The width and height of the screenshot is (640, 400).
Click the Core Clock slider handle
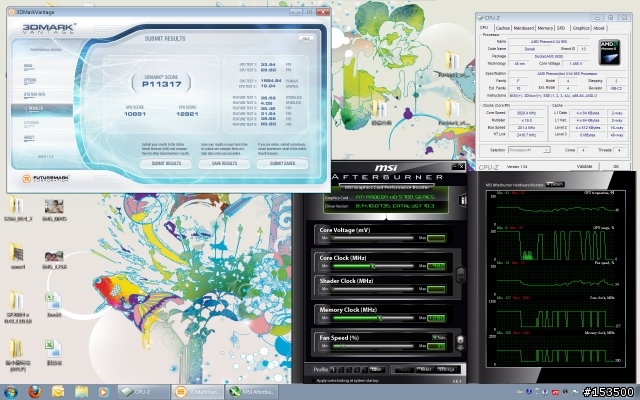[373, 266]
